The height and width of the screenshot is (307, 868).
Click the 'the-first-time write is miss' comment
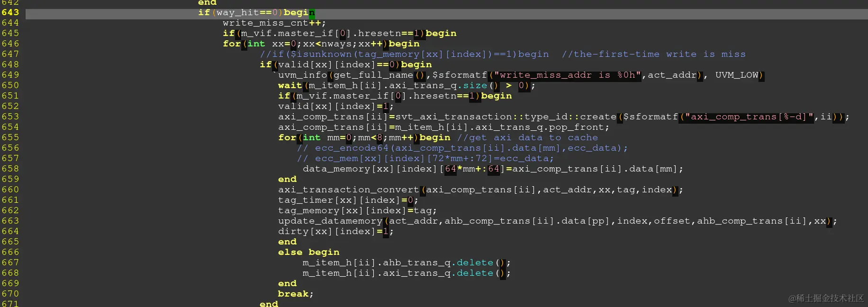(x=654, y=54)
